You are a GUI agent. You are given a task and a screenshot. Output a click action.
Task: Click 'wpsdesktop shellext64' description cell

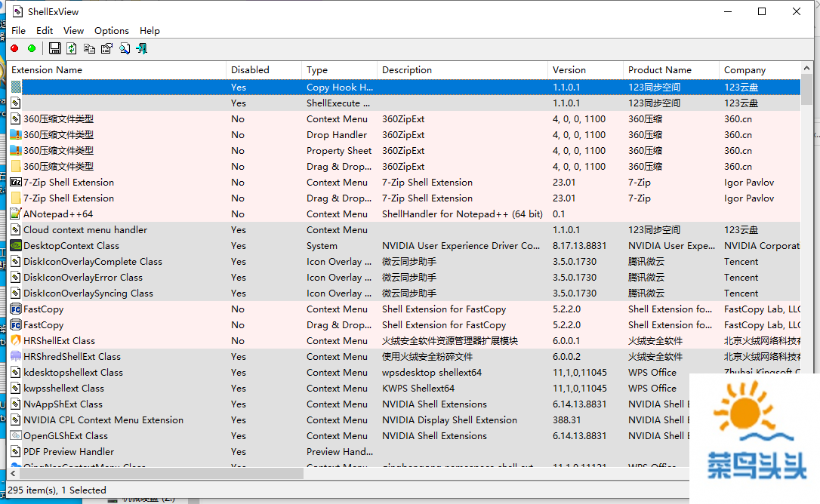coord(432,373)
